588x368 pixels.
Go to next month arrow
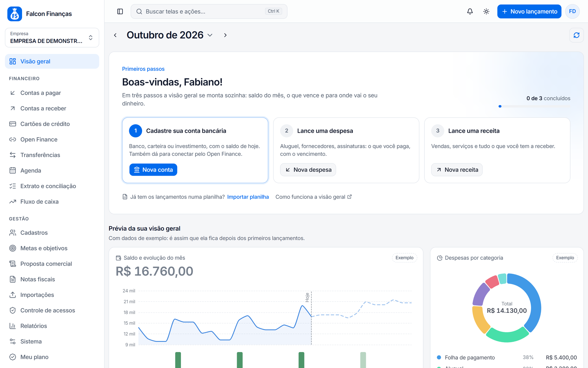coord(225,35)
